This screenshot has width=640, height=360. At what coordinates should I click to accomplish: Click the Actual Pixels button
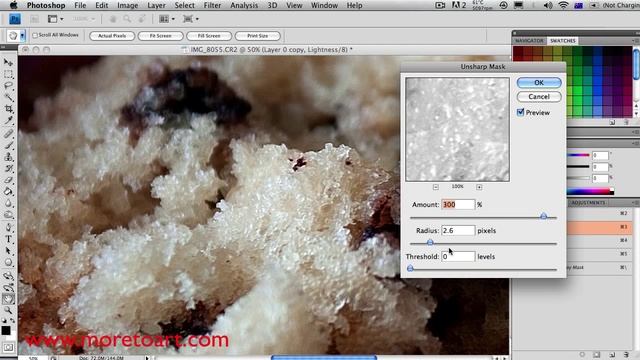coord(112,36)
